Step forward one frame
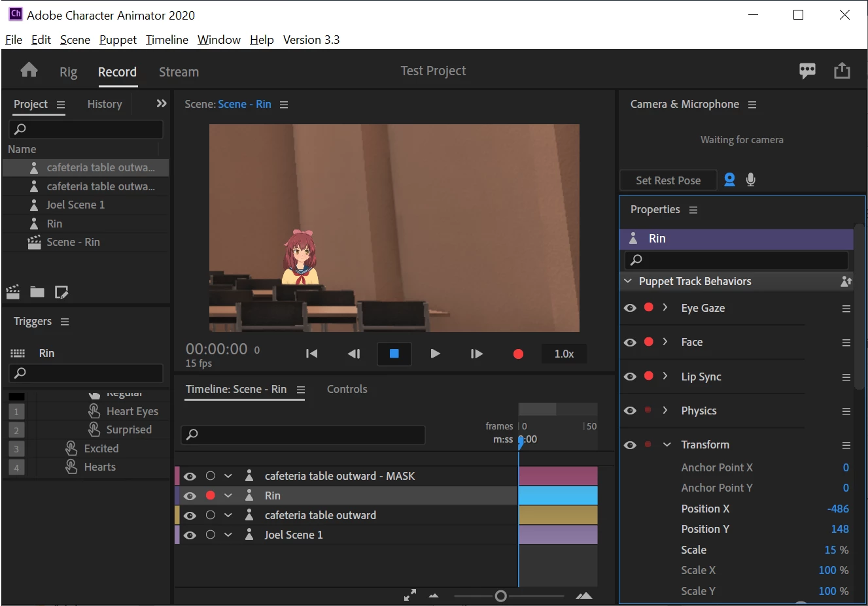 tap(477, 354)
